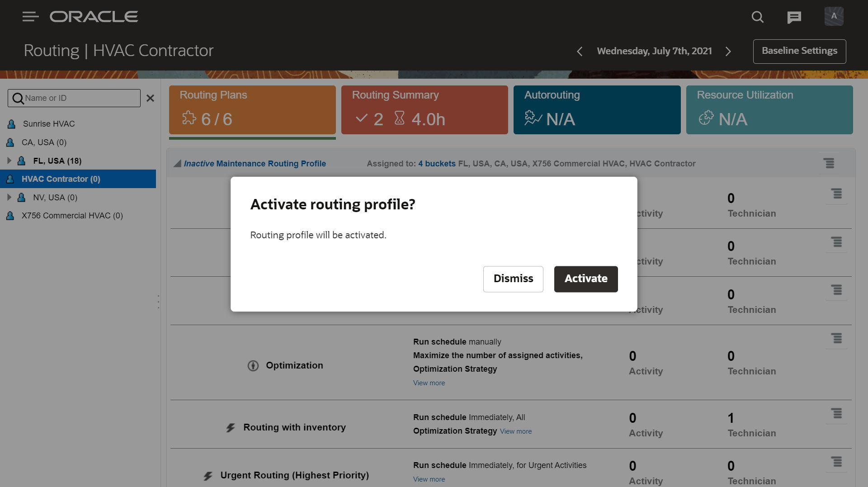Image resolution: width=868 pixels, height=487 pixels.
Task: Select FL, USA (18) bucket
Action: 57,161
